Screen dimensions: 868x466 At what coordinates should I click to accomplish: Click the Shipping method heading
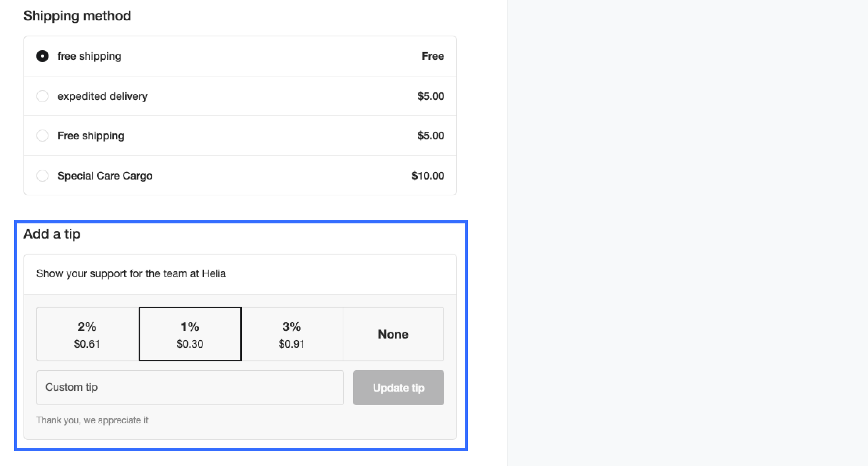[x=77, y=16]
